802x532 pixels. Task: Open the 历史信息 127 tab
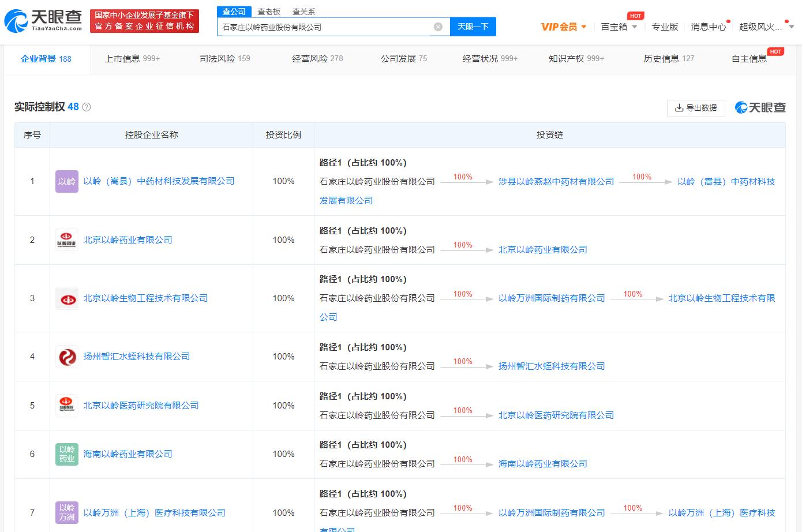coord(669,59)
